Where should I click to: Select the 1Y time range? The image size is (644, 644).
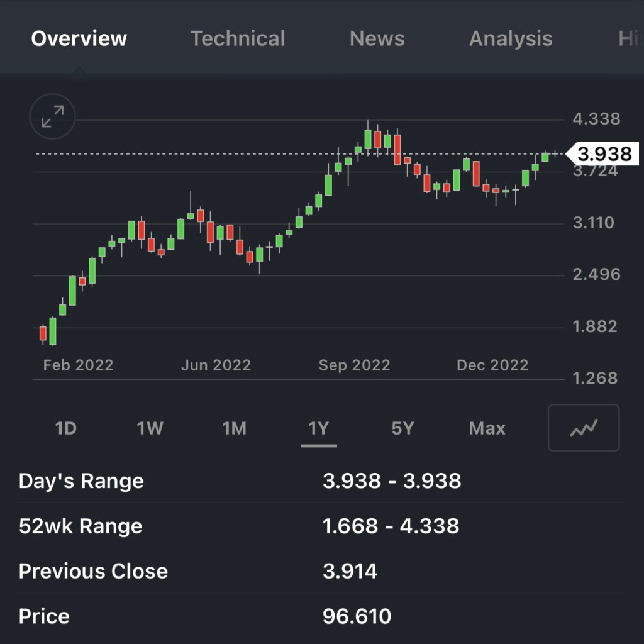319,428
